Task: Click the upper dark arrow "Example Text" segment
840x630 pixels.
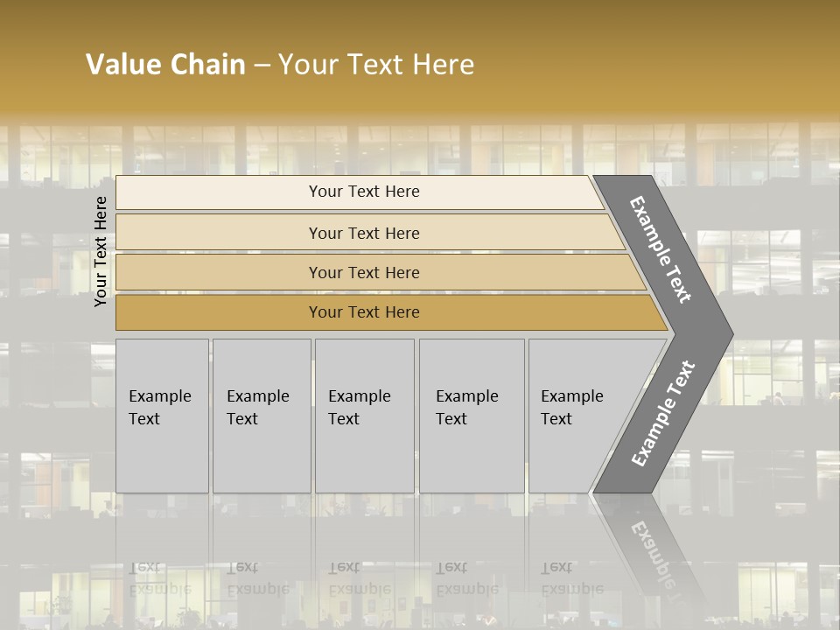Action: tap(661, 250)
